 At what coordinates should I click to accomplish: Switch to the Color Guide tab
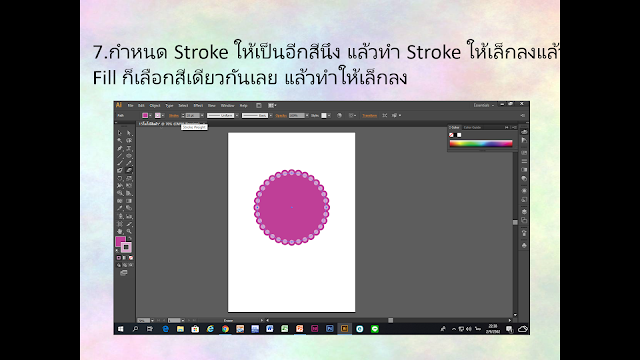pyautogui.click(x=473, y=127)
